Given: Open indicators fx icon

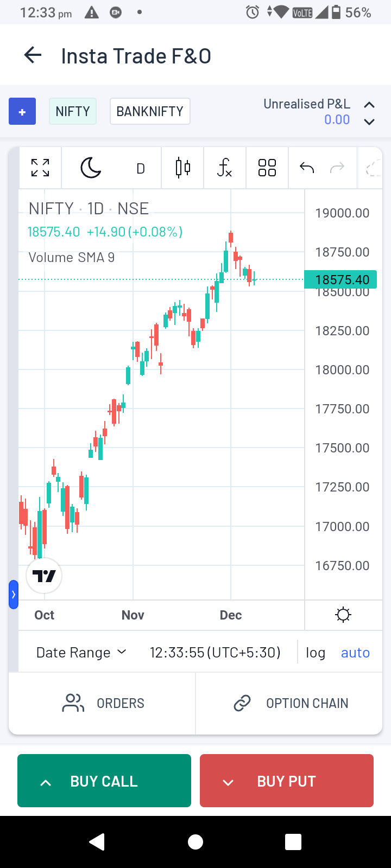Looking at the screenshot, I should coord(224,168).
